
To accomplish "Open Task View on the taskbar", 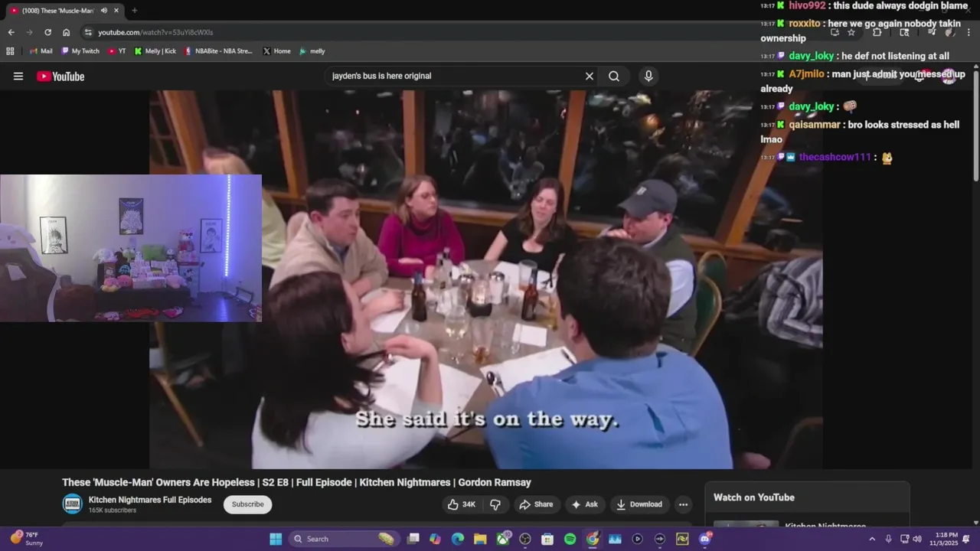I will [413, 539].
